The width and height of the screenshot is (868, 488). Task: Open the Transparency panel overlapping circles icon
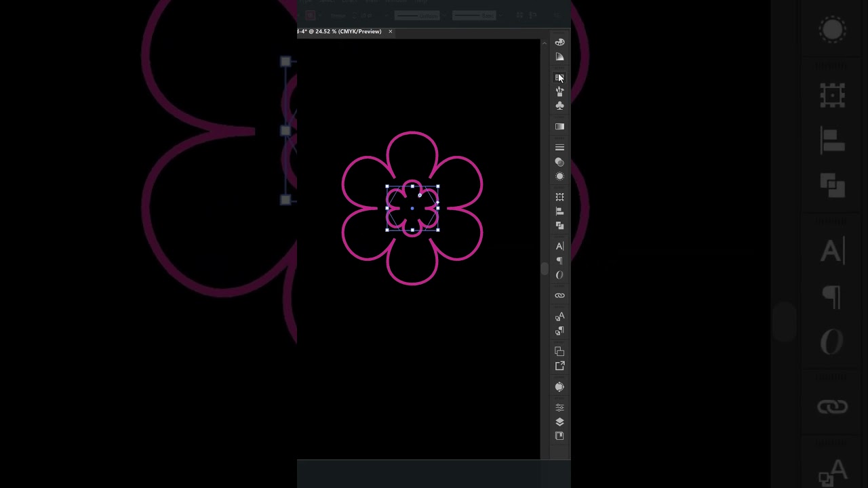pos(559,162)
